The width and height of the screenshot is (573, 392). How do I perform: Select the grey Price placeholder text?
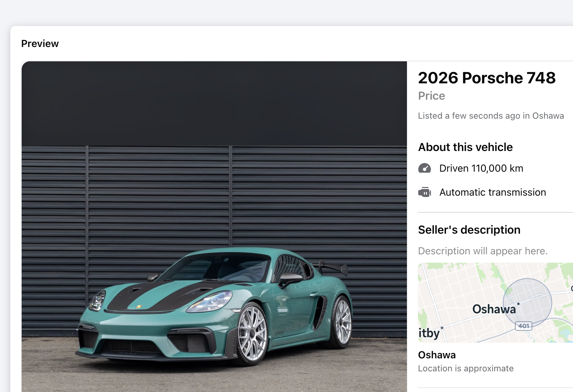click(x=432, y=96)
